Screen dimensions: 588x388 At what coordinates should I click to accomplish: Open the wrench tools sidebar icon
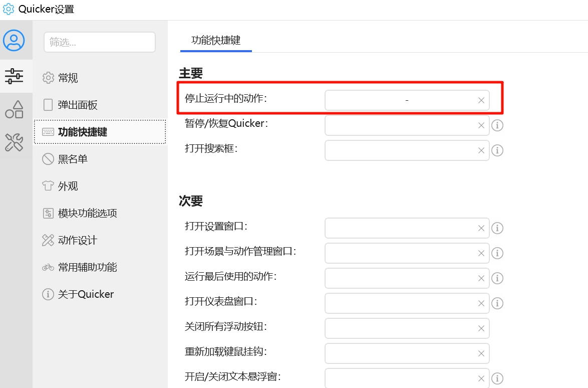coord(14,142)
